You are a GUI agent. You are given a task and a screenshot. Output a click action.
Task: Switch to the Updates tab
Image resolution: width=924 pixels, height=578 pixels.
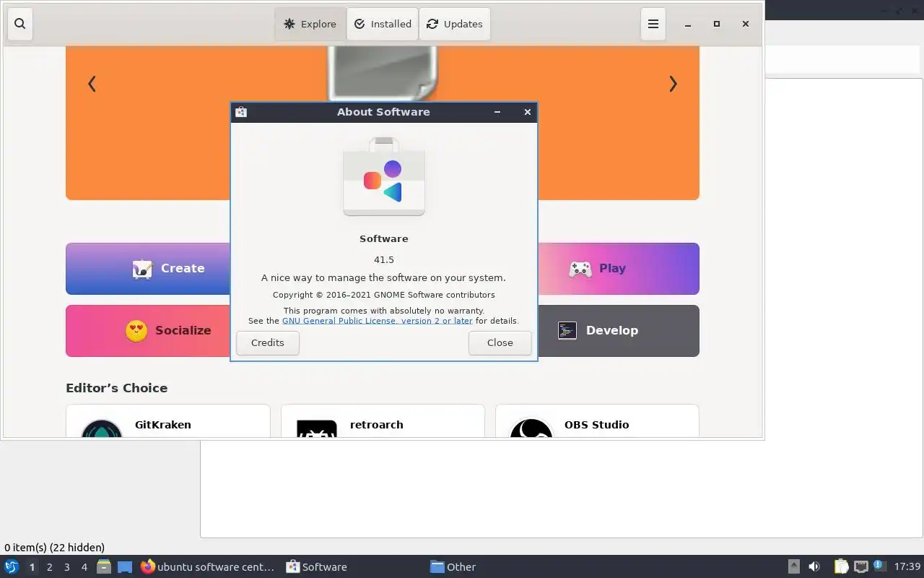pos(455,24)
